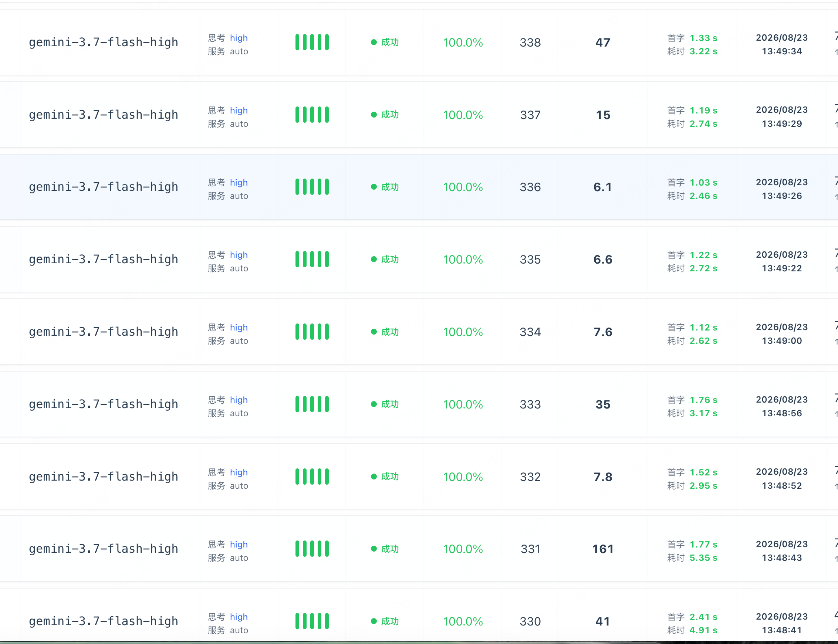Click timestamp 13:48:41 in last row
This screenshot has height=644, width=838.
click(782, 630)
